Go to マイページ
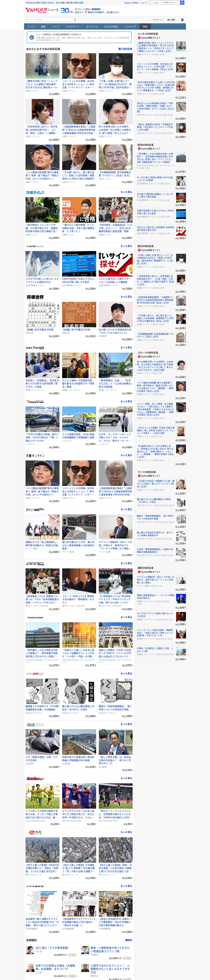Image resolution: width=210 pixels, height=980 pixels. [157, 20]
